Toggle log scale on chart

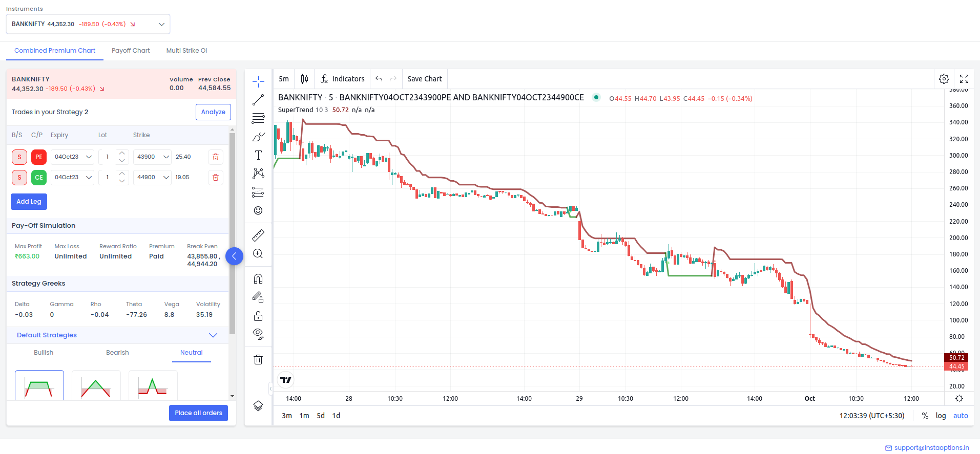941,416
